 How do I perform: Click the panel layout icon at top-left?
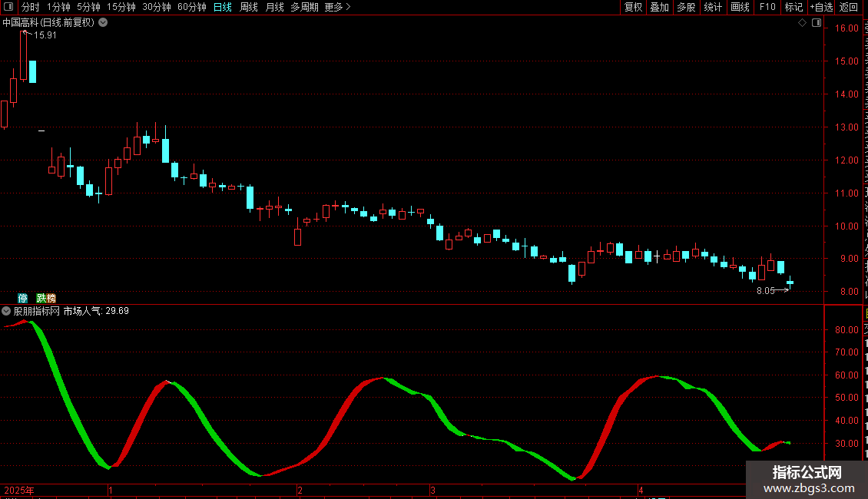pos(8,7)
